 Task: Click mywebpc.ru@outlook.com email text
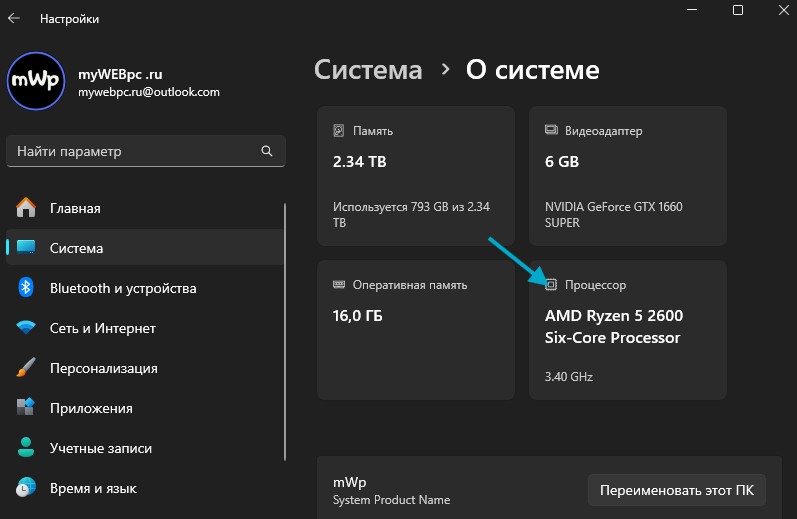[148, 92]
